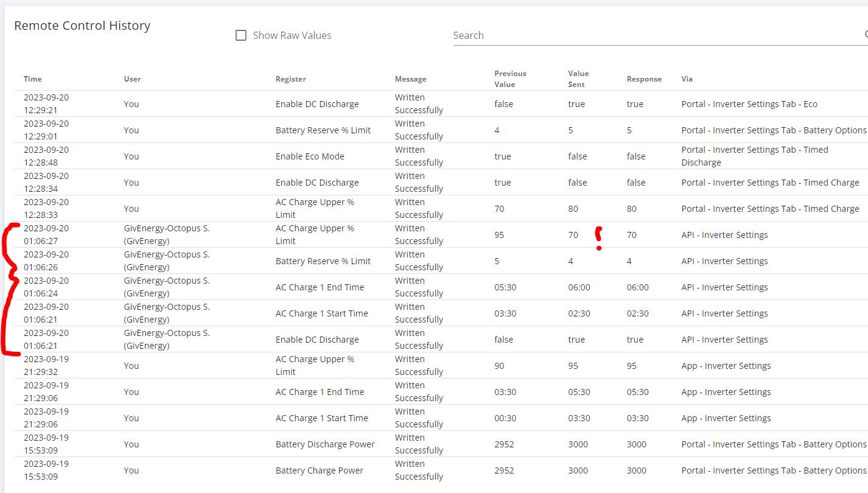Select Written Successfully message in 12:29:21 row
Image resolution: width=868 pixels, height=493 pixels.
coord(419,104)
